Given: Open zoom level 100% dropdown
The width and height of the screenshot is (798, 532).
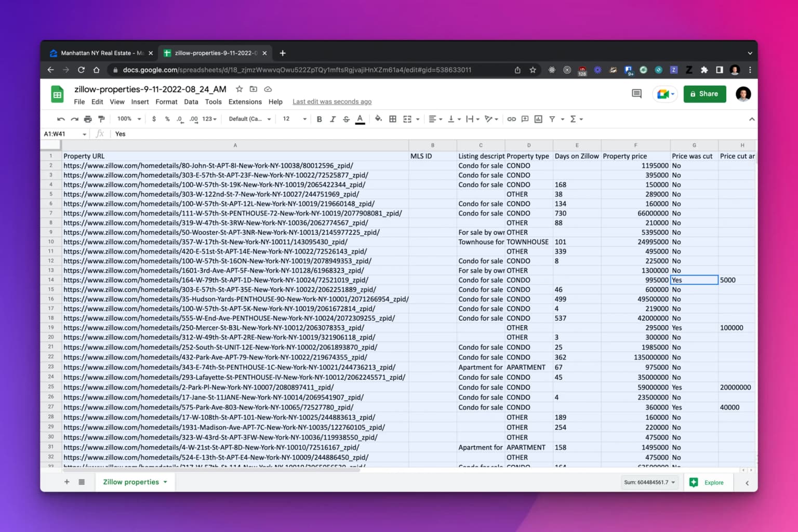Looking at the screenshot, I should coord(129,119).
